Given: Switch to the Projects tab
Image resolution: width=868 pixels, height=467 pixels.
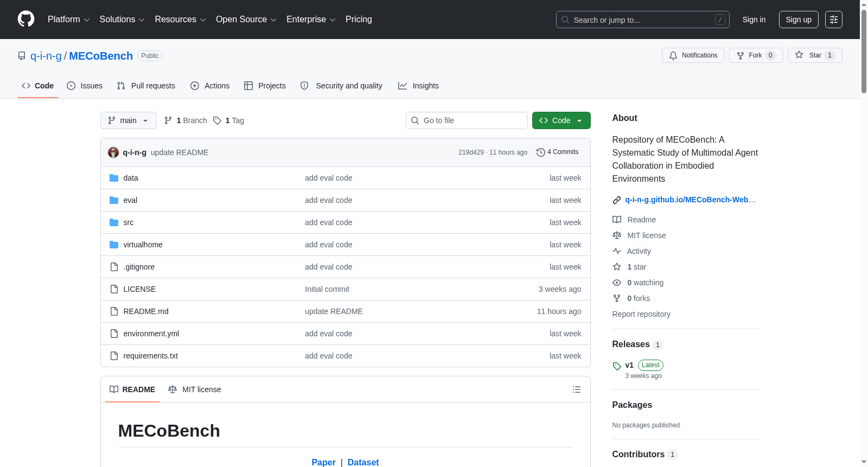Looking at the screenshot, I should 265,86.
